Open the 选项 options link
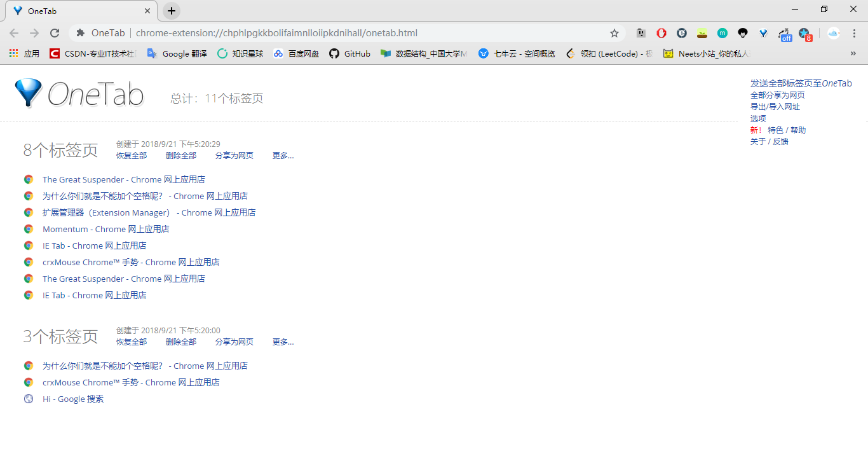 [x=758, y=118]
